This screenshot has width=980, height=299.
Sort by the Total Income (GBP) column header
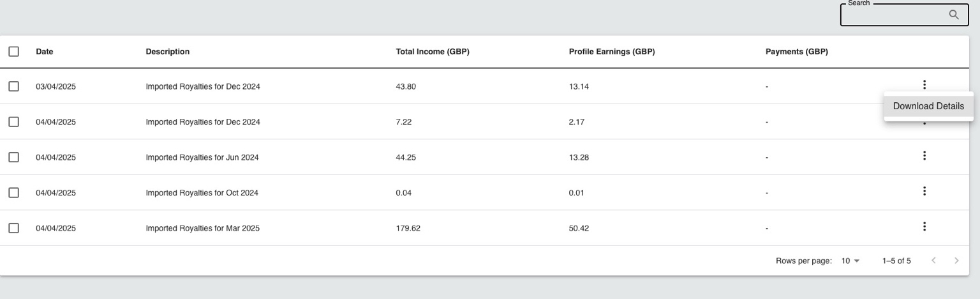click(433, 52)
